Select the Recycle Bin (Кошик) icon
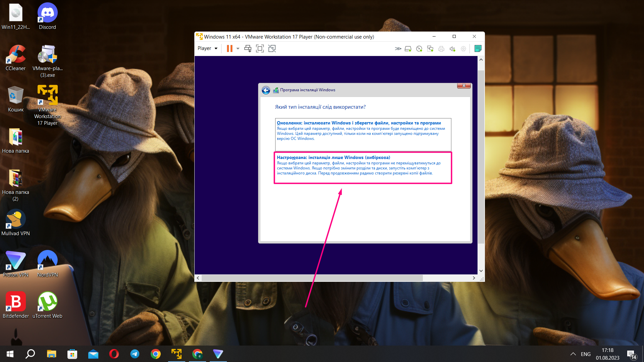The height and width of the screenshot is (362, 644). click(x=16, y=99)
